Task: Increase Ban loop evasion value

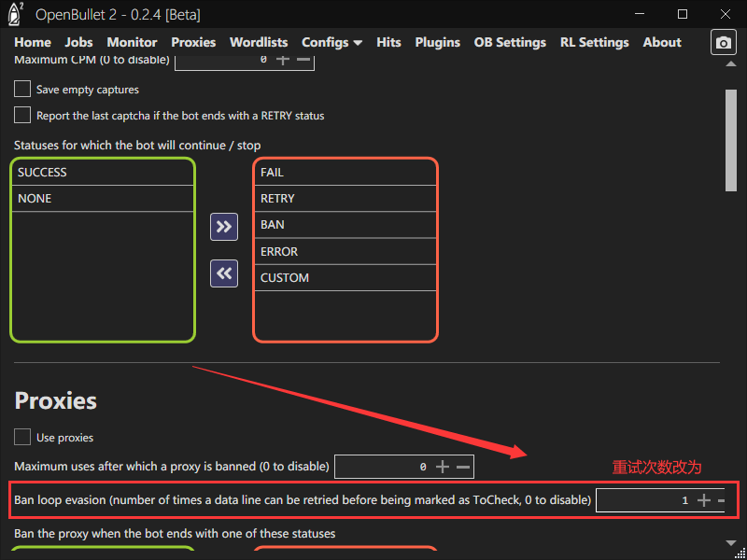Action: [x=704, y=500]
